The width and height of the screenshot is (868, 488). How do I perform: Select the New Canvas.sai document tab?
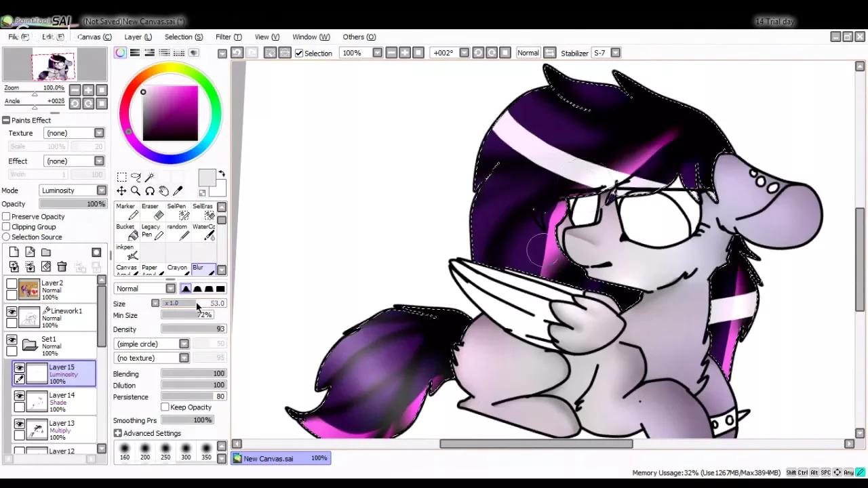tap(281, 458)
